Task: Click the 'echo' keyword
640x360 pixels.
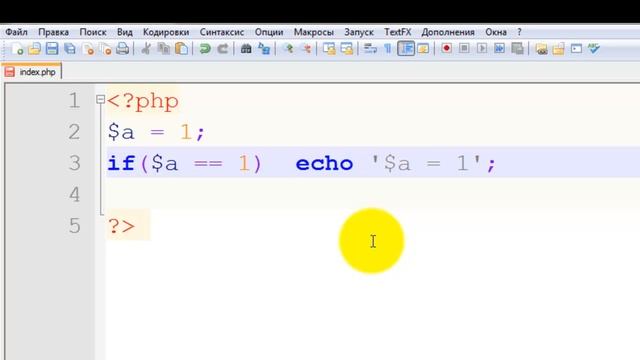Action: coord(324,164)
